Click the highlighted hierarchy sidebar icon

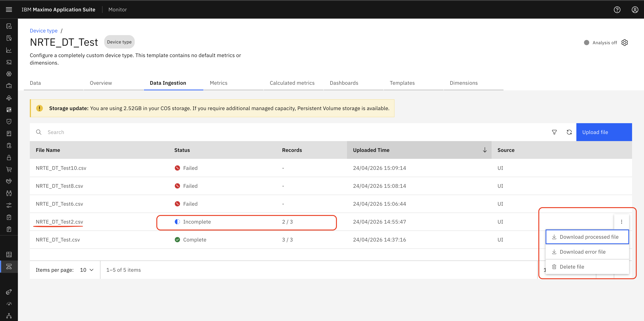(9, 267)
